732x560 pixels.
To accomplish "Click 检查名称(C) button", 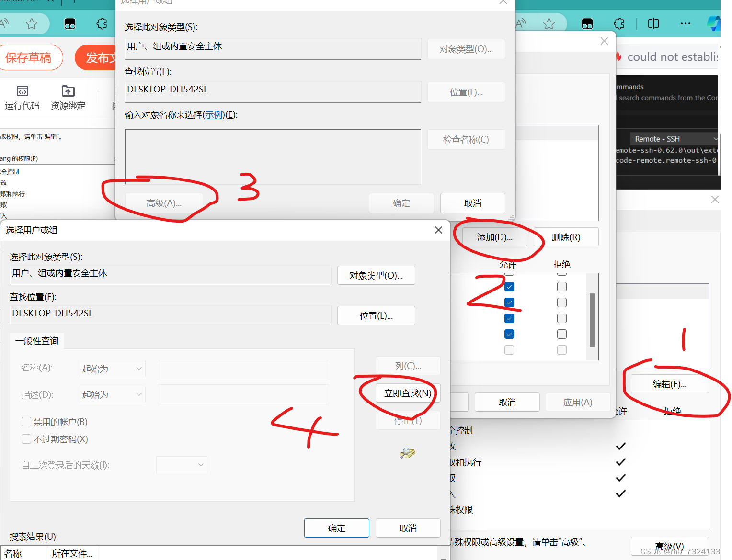I will (466, 139).
